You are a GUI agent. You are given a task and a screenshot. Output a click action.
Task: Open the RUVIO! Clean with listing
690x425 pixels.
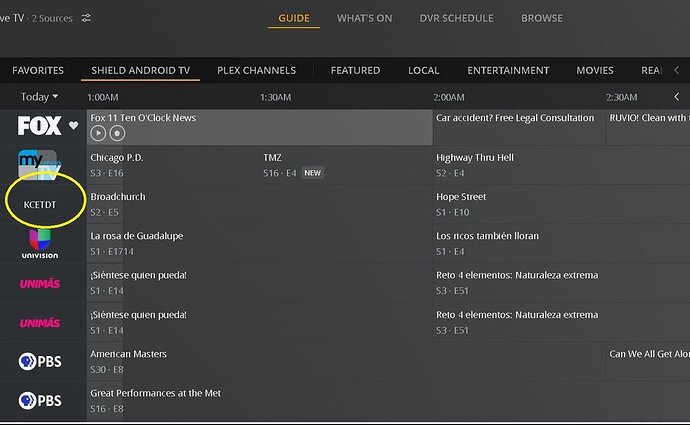(648, 127)
